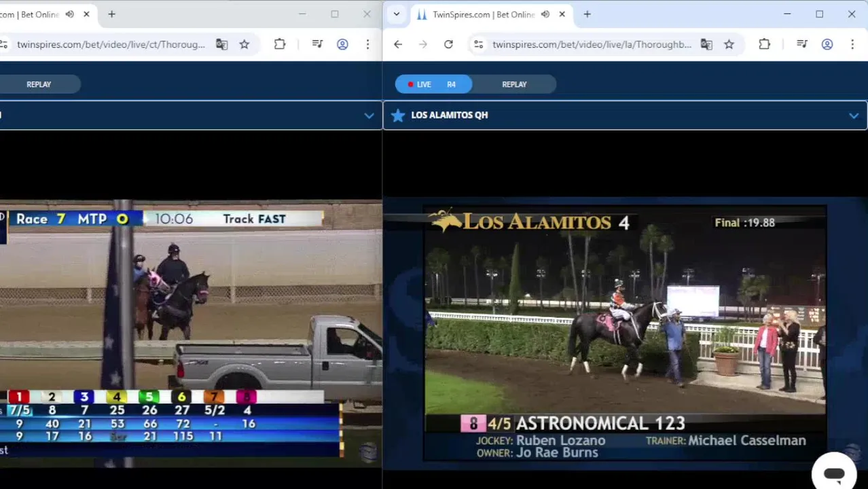Switch to REPLAY in the right window

[514, 84]
